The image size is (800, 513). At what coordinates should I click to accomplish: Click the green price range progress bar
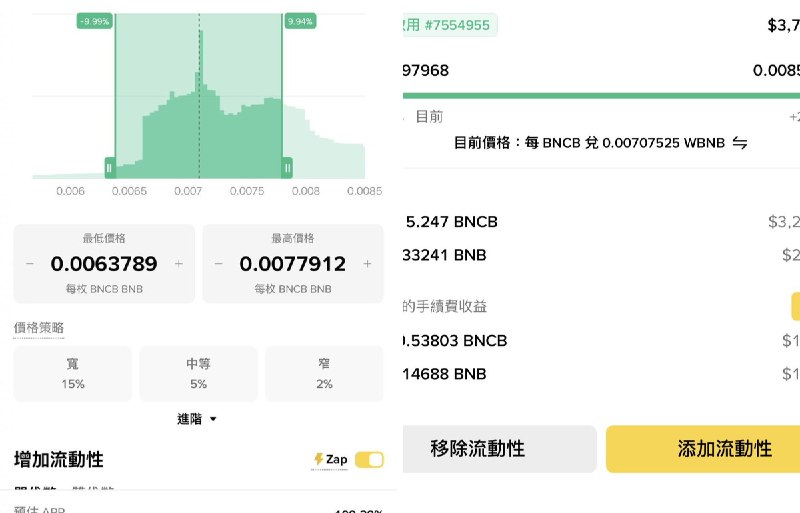pos(602,95)
